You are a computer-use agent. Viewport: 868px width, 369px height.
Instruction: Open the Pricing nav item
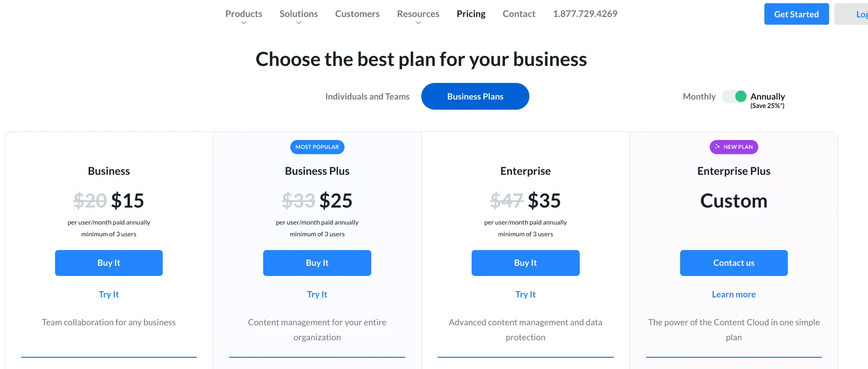(471, 14)
